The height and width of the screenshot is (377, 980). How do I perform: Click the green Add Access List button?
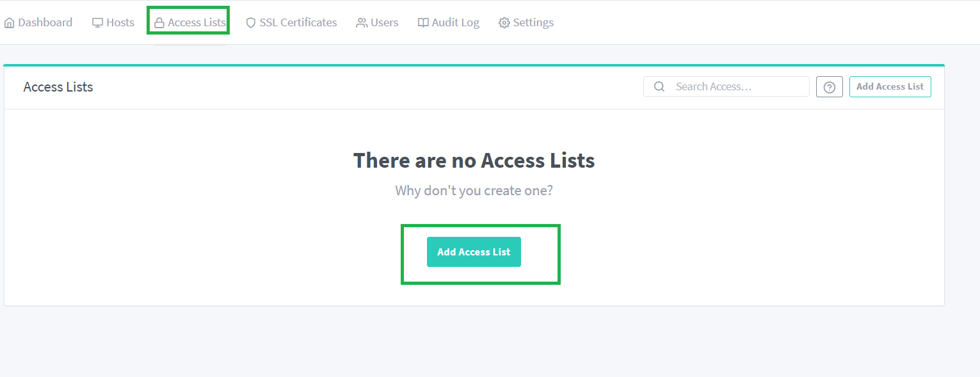474,252
